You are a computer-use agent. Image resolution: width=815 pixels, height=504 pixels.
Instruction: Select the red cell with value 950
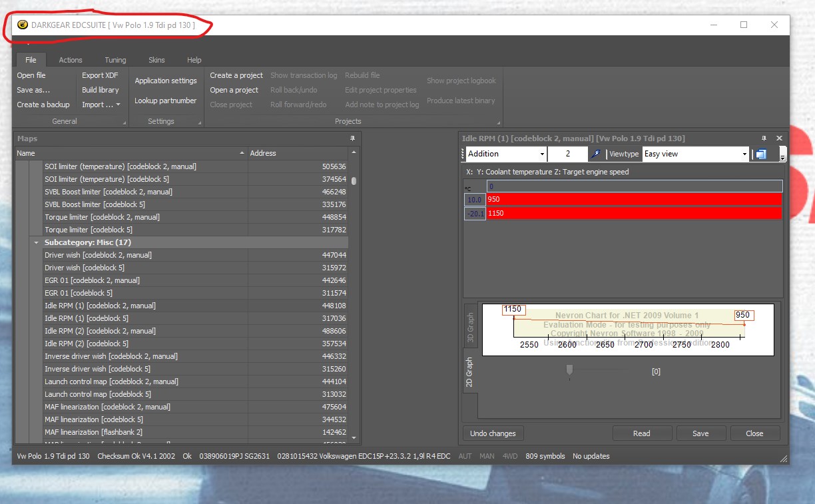point(634,199)
